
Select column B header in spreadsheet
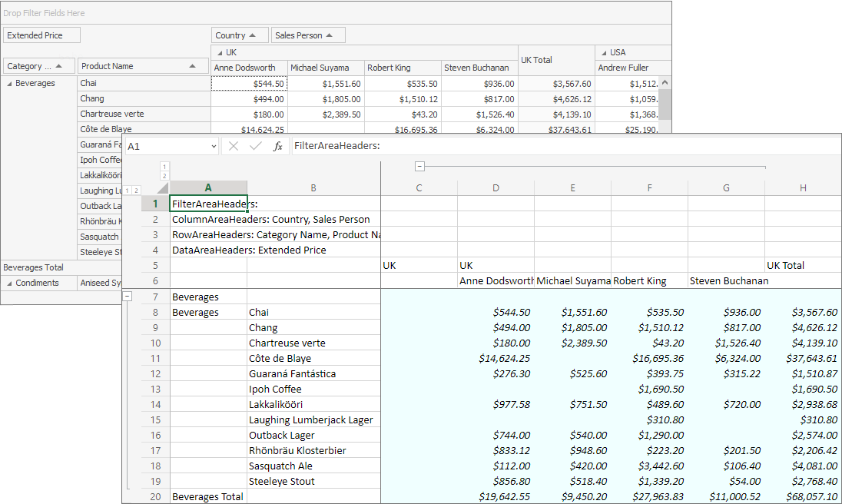coord(313,188)
